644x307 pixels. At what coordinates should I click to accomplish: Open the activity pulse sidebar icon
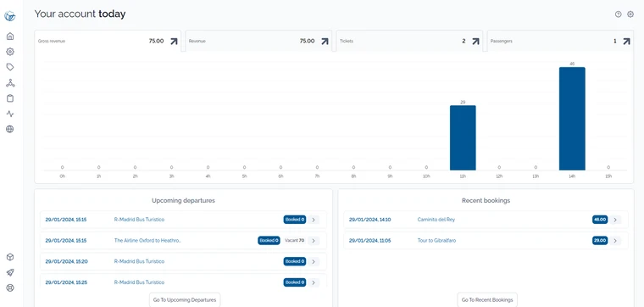pyautogui.click(x=10, y=114)
